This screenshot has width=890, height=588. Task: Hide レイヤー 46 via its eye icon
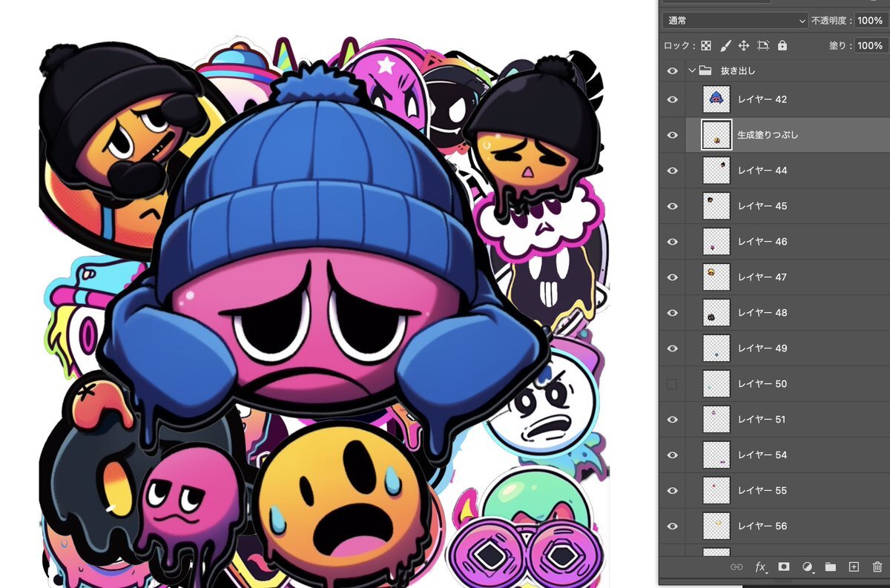click(673, 242)
